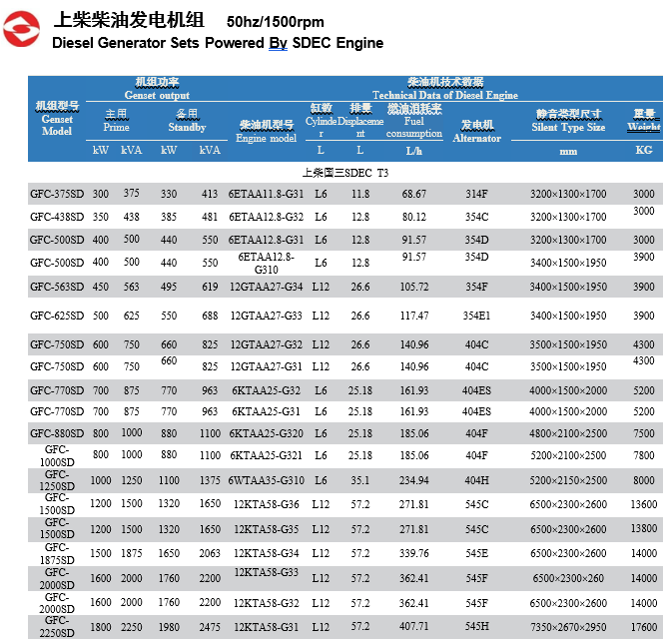667x644 pixels.
Task: Click alternator value 545E
Action: tap(477, 553)
